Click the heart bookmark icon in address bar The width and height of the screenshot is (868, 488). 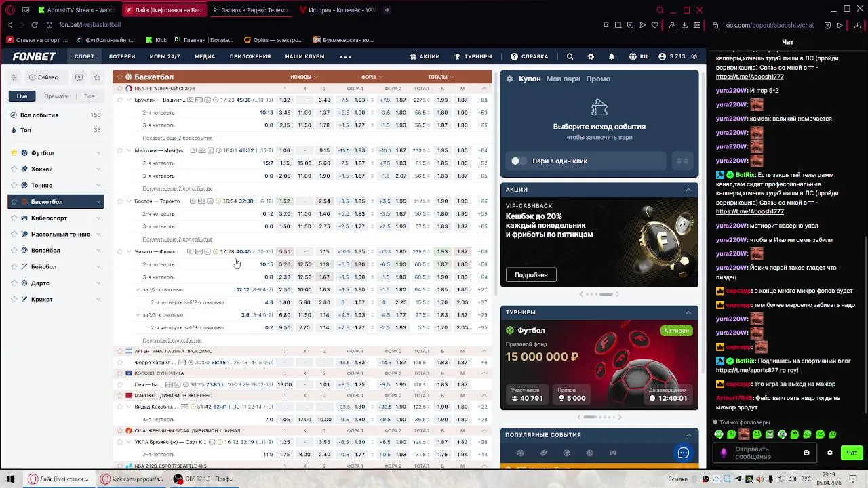pyautogui.click(x=654, y=25)
